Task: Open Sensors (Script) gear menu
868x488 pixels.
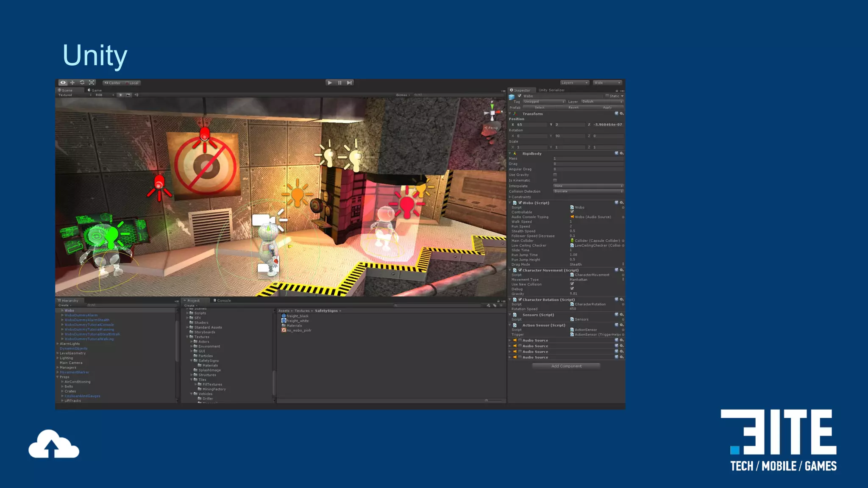Action: coord(622,315)
